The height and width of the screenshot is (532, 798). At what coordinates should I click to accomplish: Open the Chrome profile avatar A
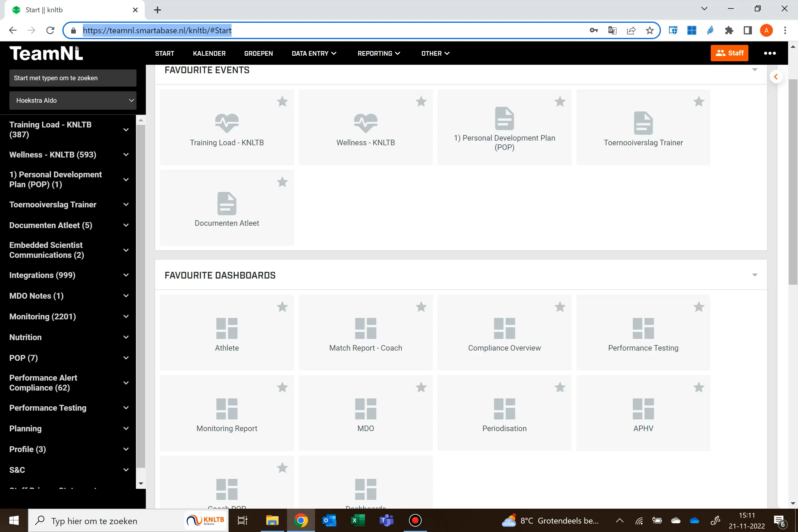tap(766, 30)
